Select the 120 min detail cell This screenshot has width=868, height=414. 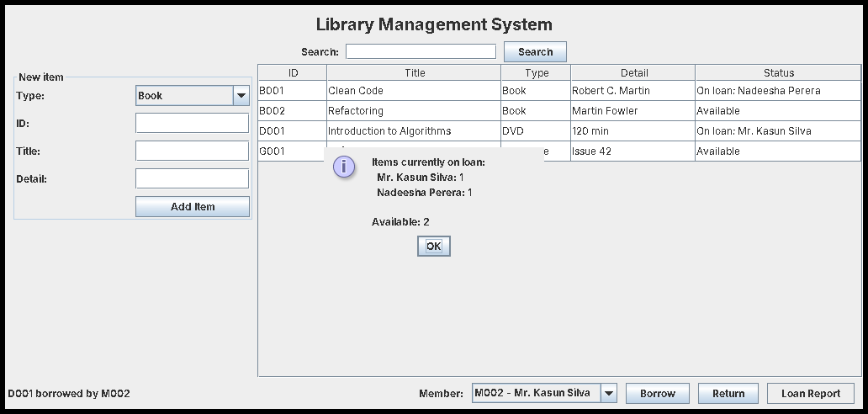pos(633,131)
